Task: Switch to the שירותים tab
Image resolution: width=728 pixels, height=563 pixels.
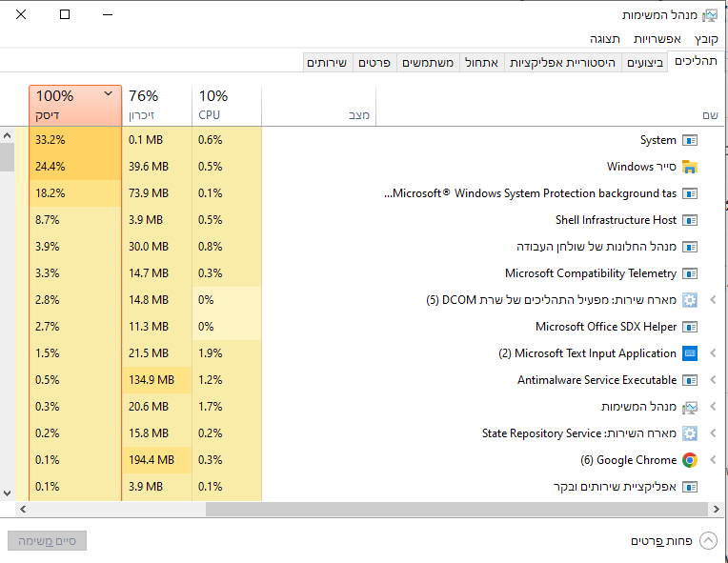Action: tap(327, 63)
